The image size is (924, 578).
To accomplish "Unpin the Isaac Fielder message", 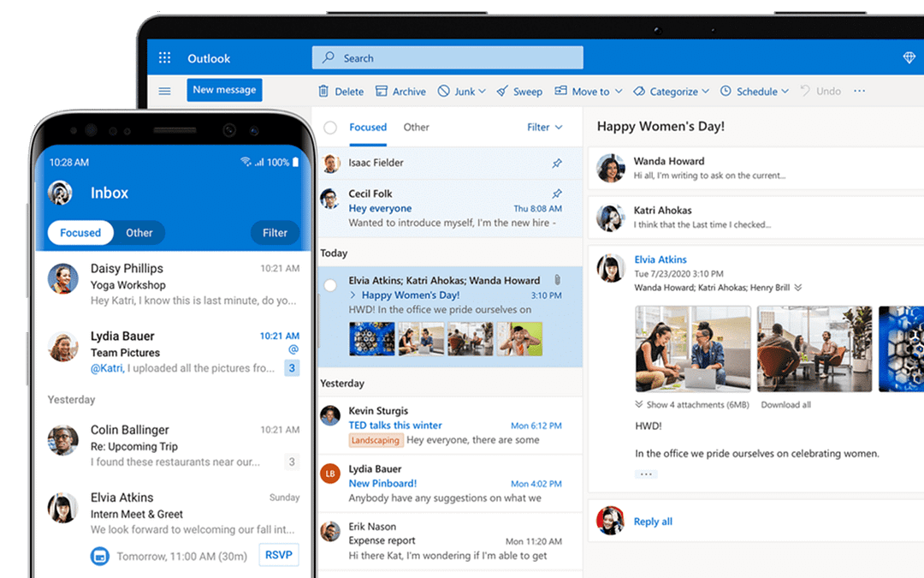I will (x=557, y=163).
